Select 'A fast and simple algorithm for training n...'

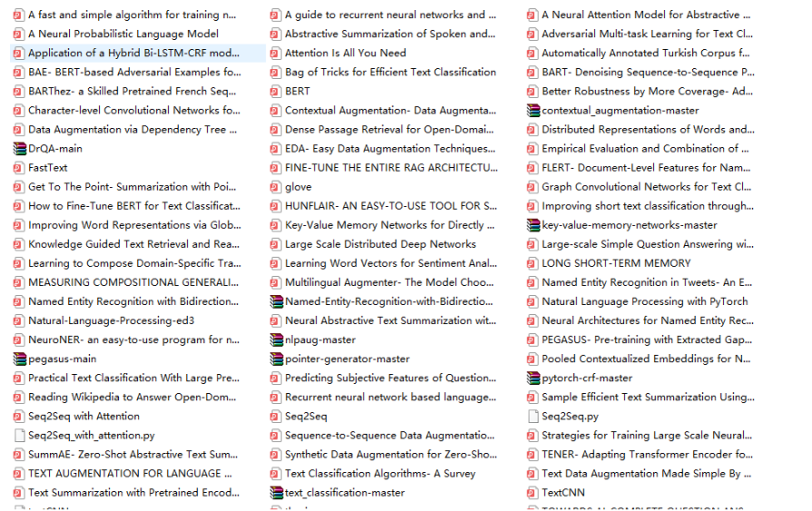(x=132, y=15)
